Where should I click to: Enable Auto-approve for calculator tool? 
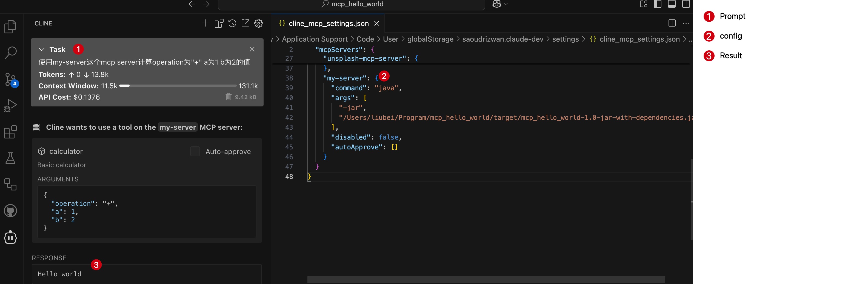tap(195, 151)
